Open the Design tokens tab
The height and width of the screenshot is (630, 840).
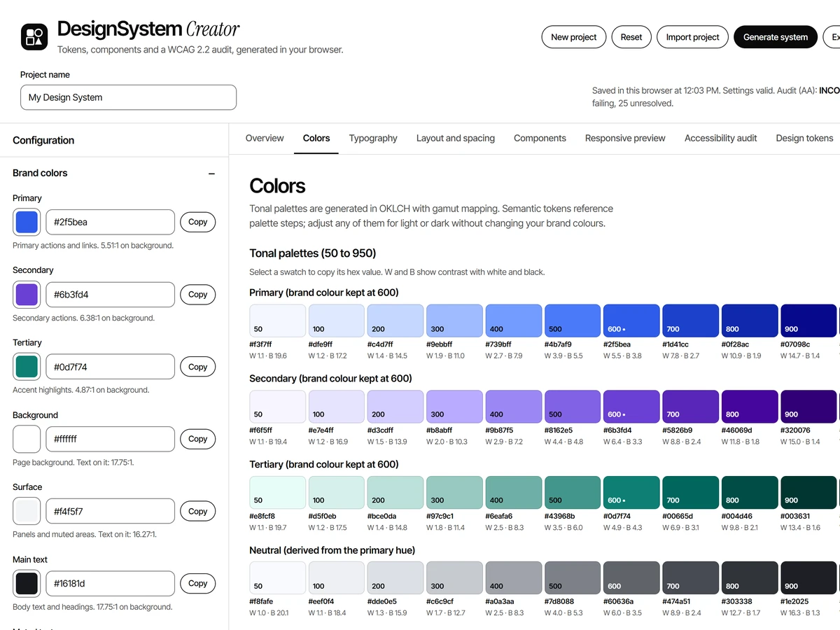[x=804, y=138]
